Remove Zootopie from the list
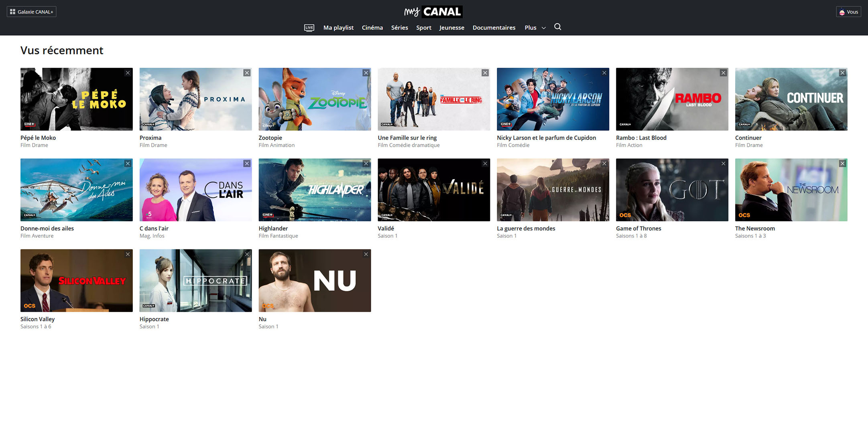This screenshot has height=433, width=868. 366,73
